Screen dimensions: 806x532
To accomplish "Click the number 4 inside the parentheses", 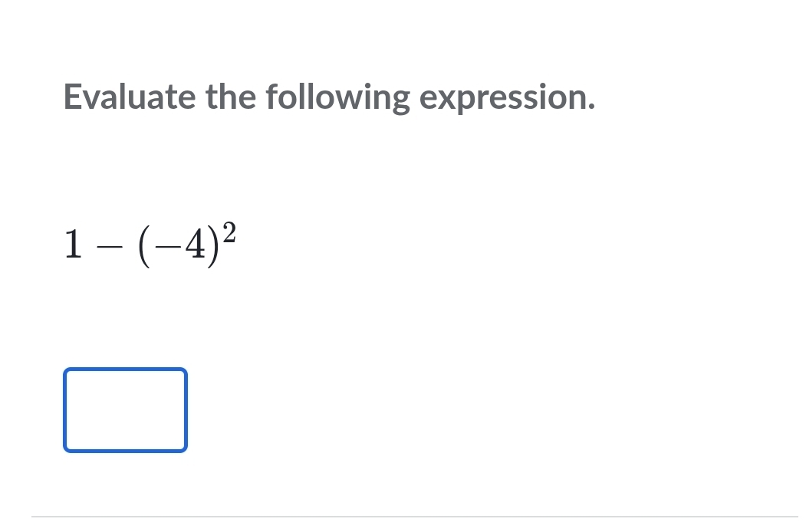I will coord(196,245).
